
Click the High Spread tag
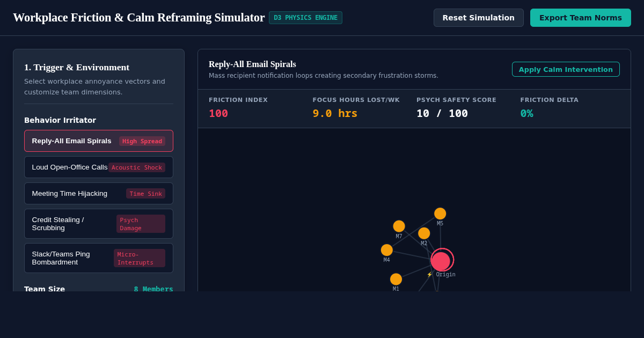point(142,141)
